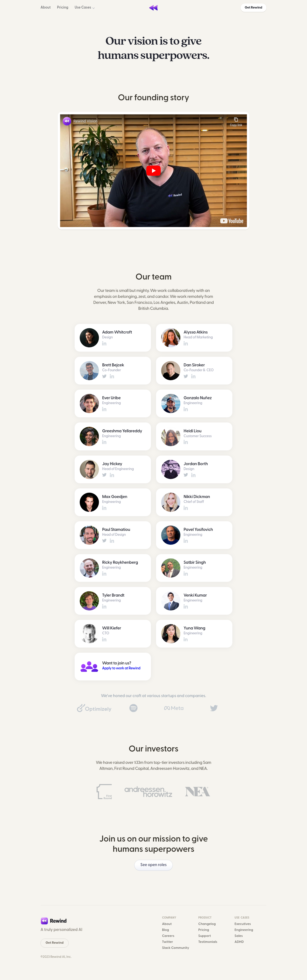Play the Rewind Vision YouTube video
The width and height of the screenshot is (307, 980).
click(x=153, y=171)
